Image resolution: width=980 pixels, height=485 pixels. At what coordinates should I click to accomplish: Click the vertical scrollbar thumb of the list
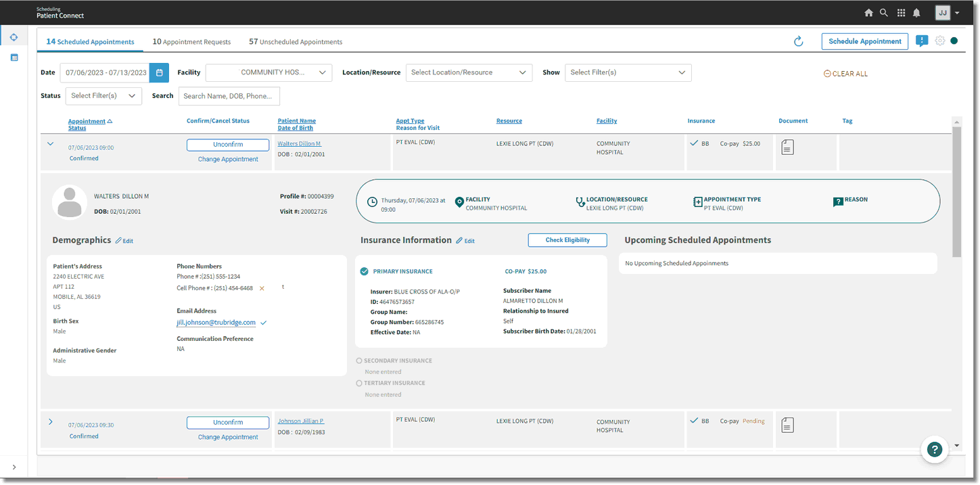(956, 191)
